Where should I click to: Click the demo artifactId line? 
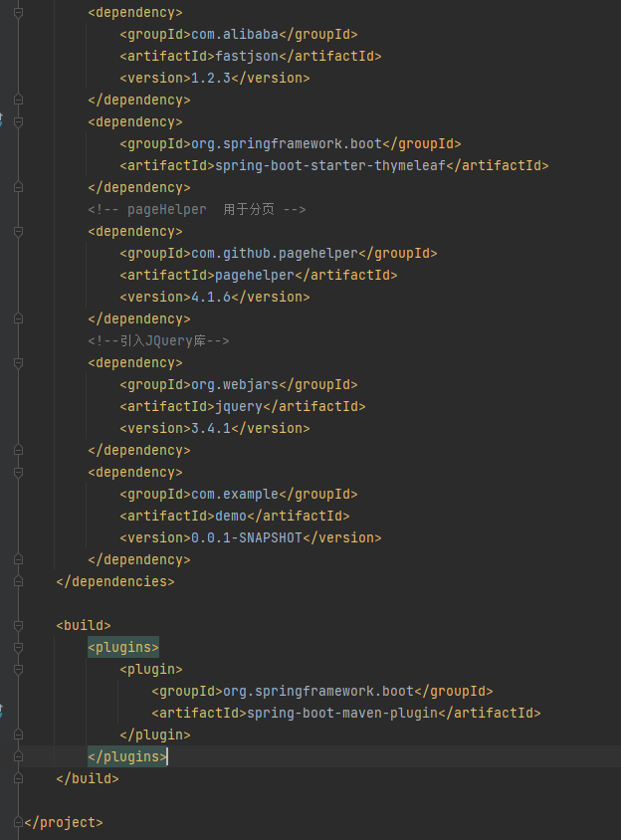coord(235,516)
